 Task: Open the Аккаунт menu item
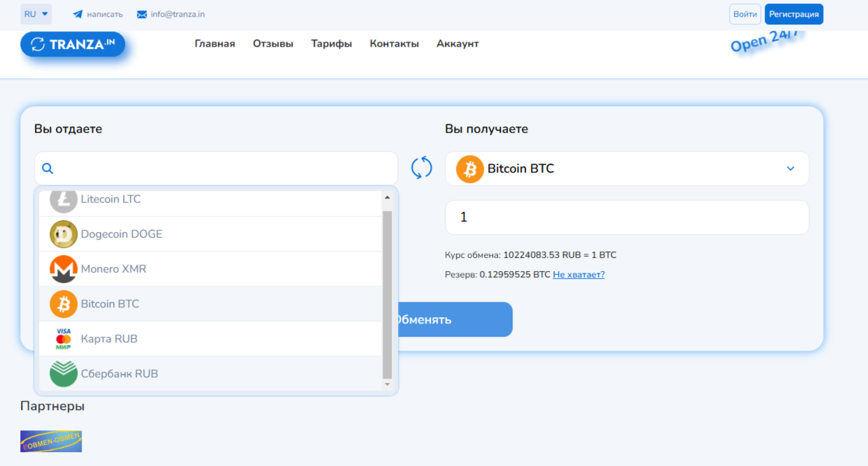458,43
